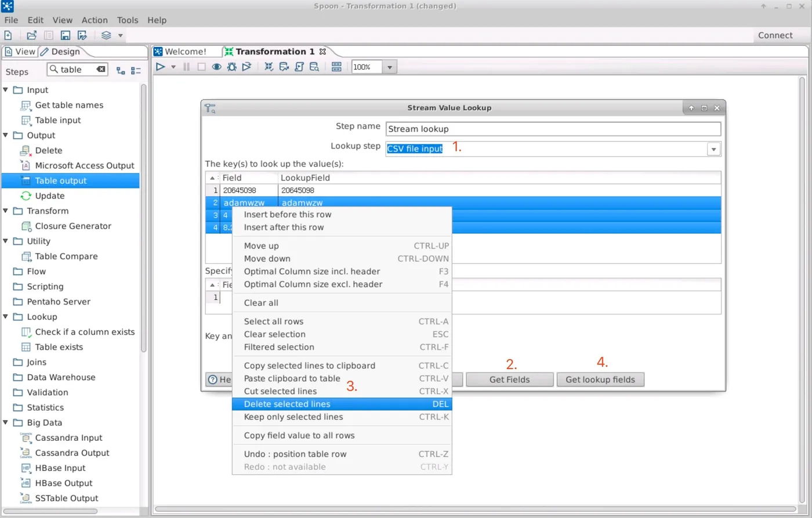Open the Tools menu
812x518 pixels.
[128, 20]
